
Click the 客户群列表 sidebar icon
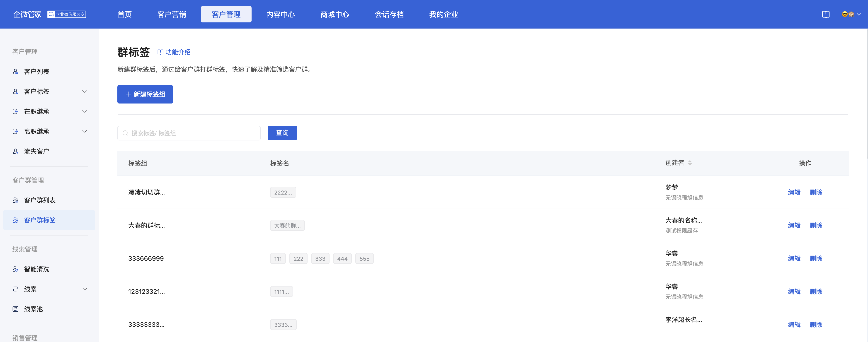(15, 200)
